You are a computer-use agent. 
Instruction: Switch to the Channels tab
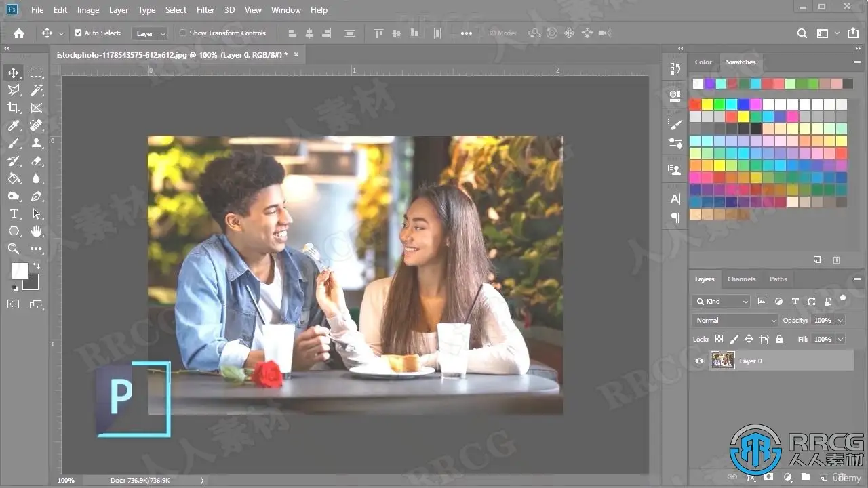coord(741,279)
